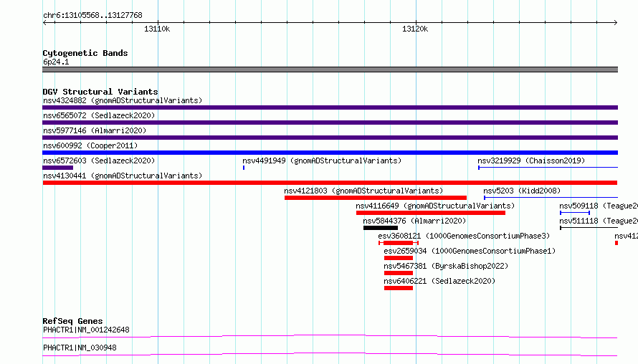This screenshot has width=638, height=364.
Task: Click purple bar of nsv4324882
Action: (x=330, y=107)
